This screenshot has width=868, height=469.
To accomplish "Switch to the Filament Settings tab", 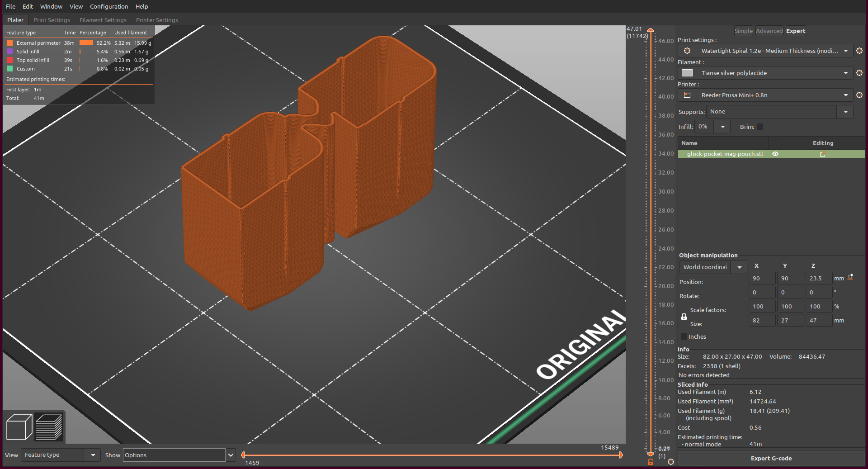I will tap(103, 20).
